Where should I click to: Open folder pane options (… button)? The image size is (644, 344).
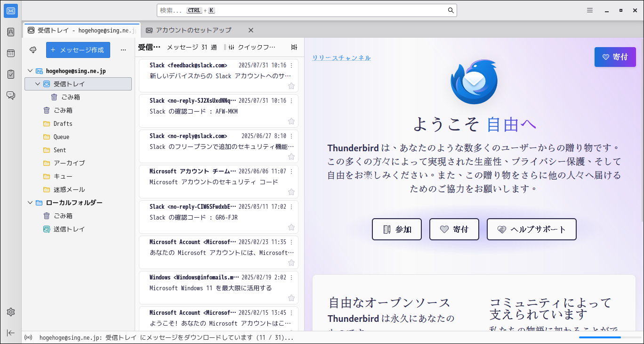pos(123,49)
